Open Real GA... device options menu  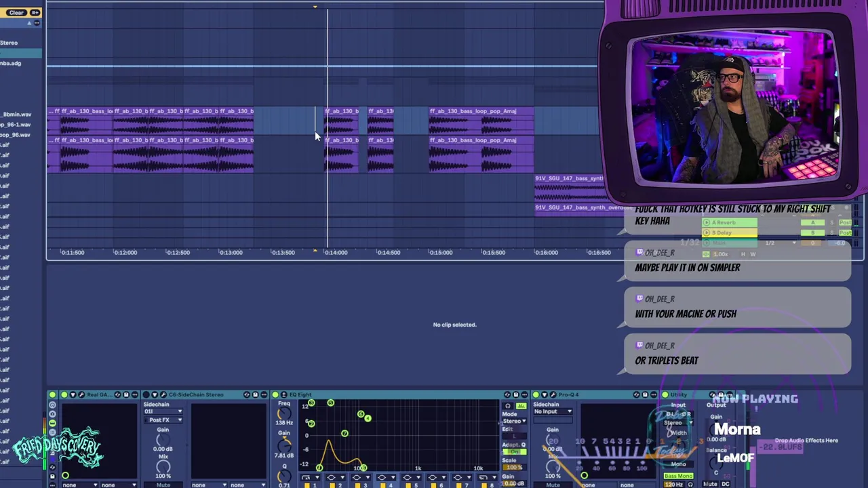click(135, 394)
